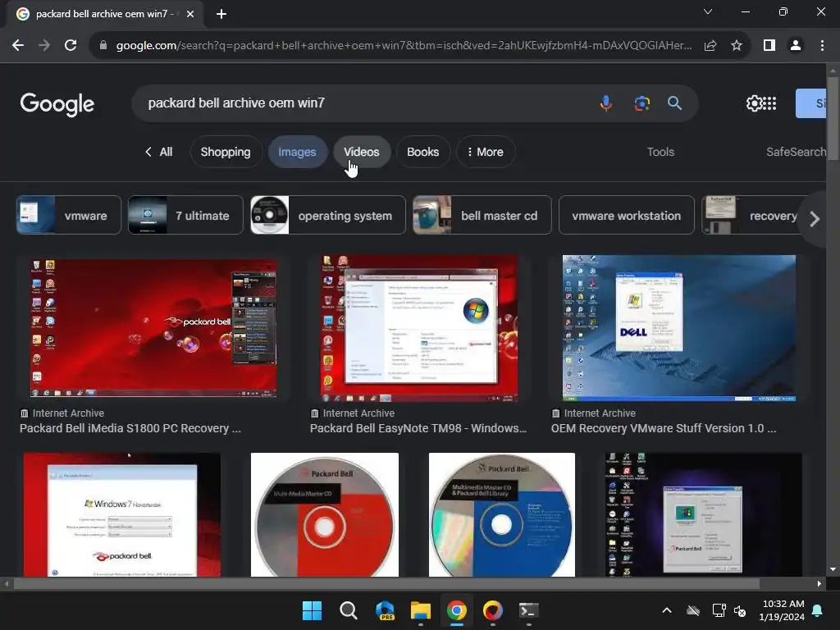Open 'Packard Bell iMedia S1800 PC Recovery' link

[x=130, y=428]
